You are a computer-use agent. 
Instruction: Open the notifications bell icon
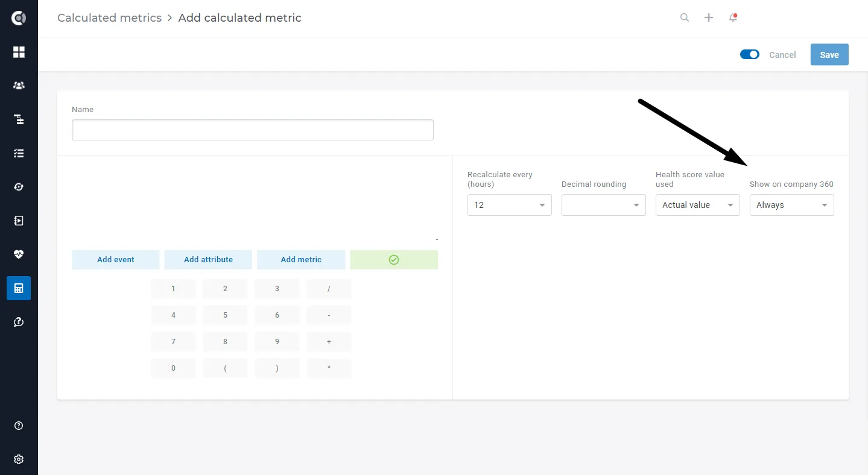coord(733,17)
